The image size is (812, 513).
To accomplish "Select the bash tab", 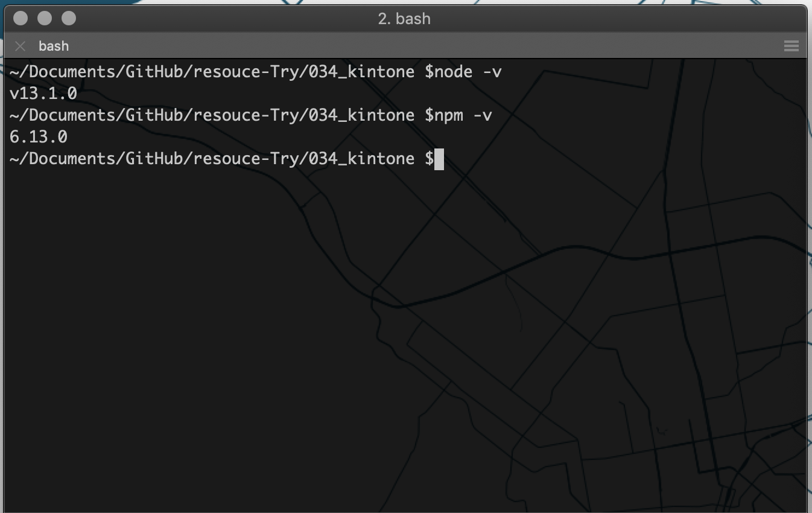I will [54, 46].
